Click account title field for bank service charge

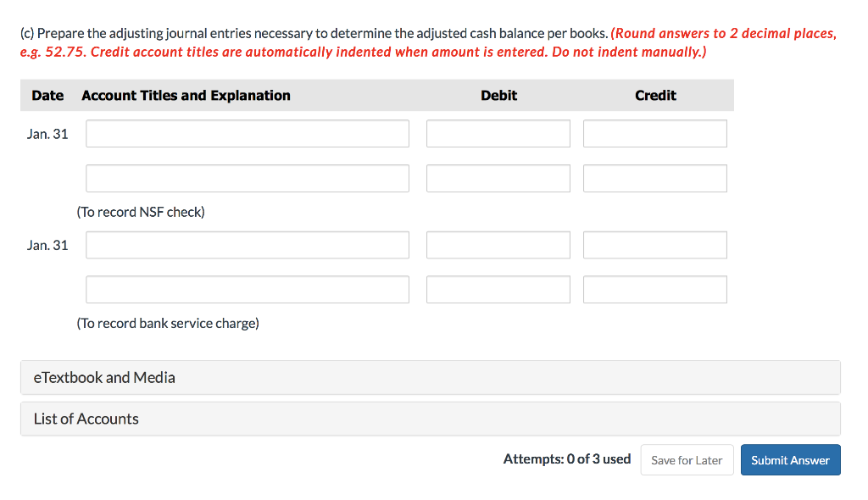click(247, 245)
